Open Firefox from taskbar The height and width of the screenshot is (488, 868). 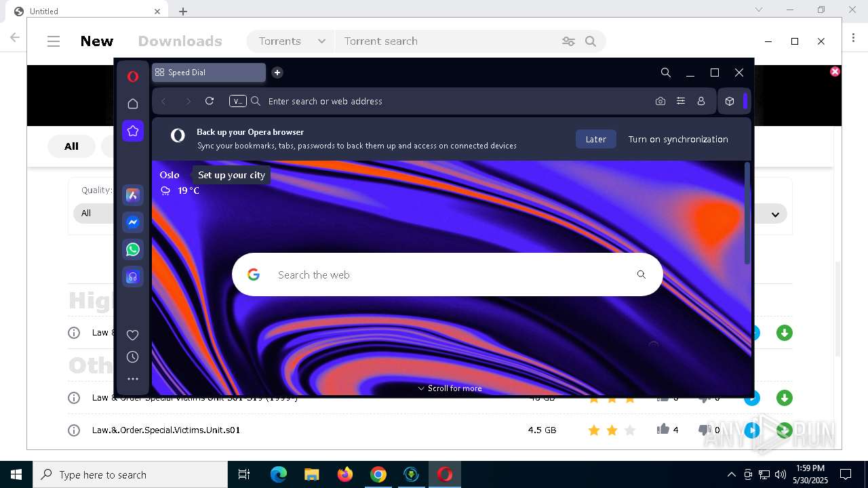coord(345,474)
